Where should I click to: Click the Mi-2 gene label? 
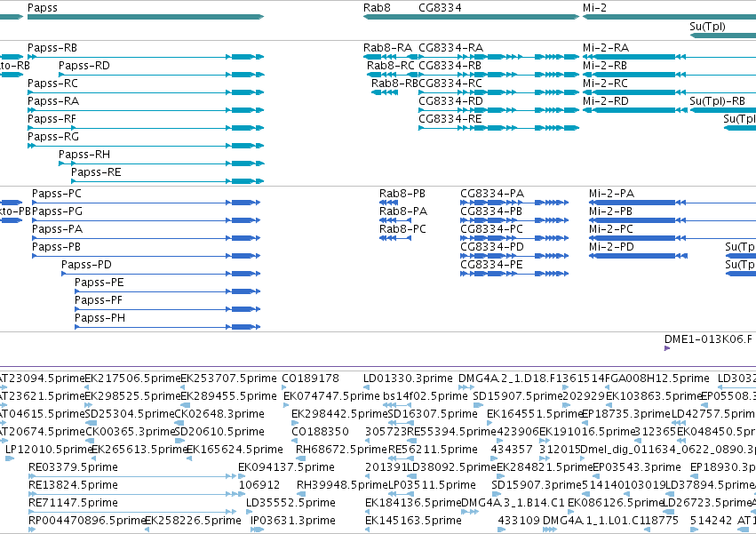tap(594, 8)
